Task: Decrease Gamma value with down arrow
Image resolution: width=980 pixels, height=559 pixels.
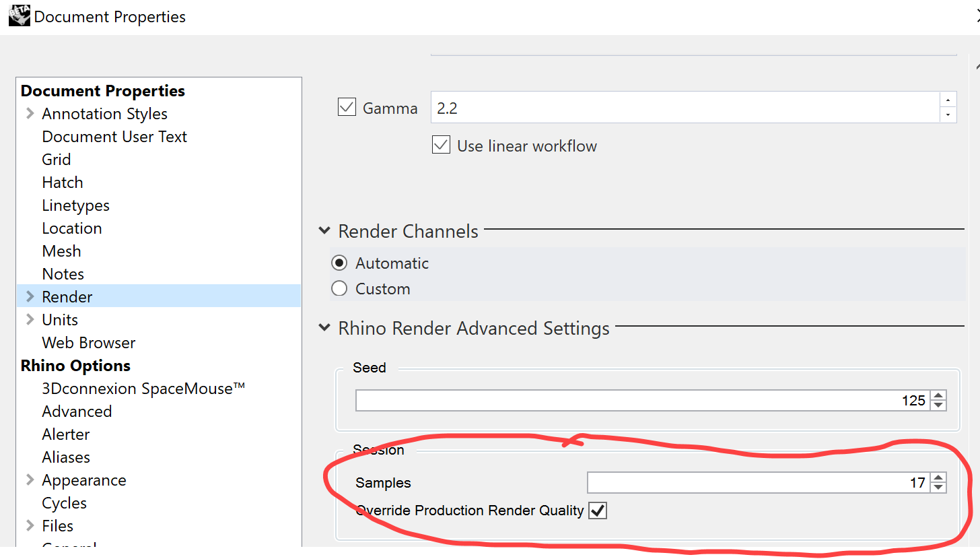Action: (x=948, y=115)
